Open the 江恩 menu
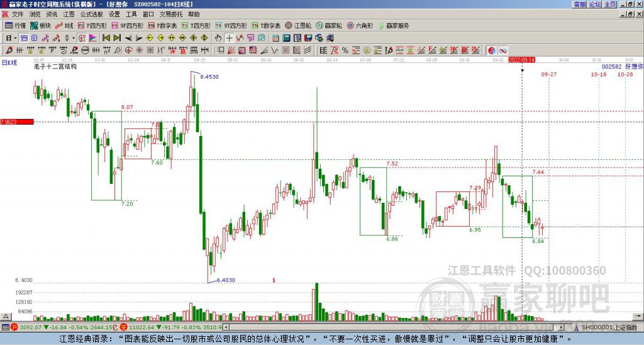The height and width of the screenshot is (345, 644). point(69,14)
